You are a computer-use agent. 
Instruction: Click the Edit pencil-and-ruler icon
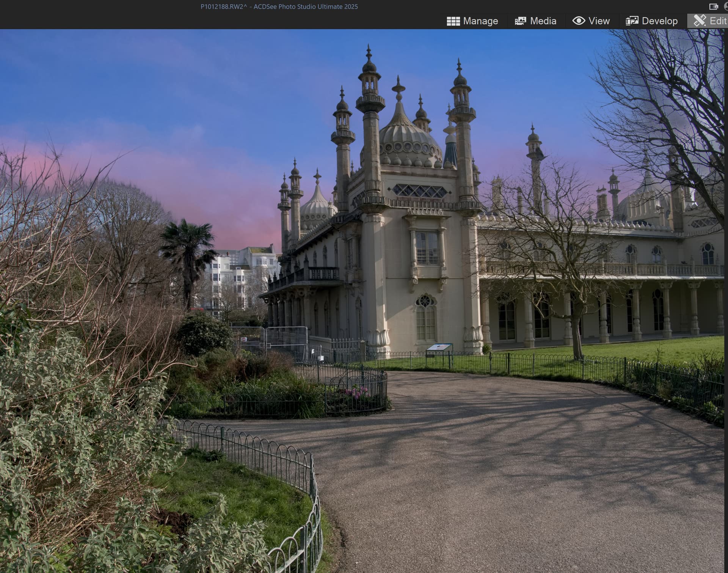coord(700,20)
